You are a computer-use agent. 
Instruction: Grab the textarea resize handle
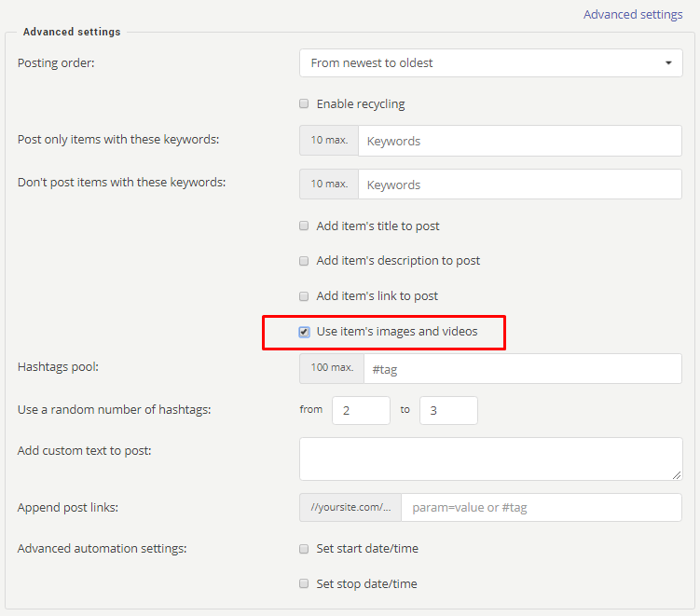tap(677, 475)
